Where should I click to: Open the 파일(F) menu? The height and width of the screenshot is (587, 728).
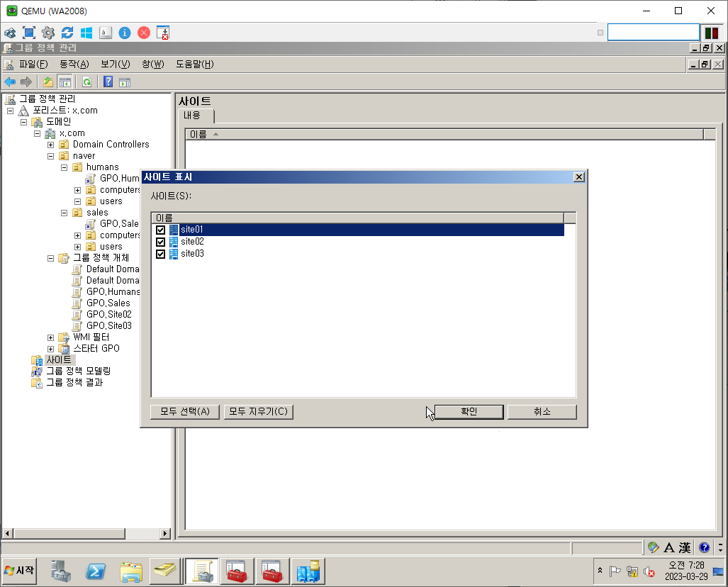(x=33, y=64)
